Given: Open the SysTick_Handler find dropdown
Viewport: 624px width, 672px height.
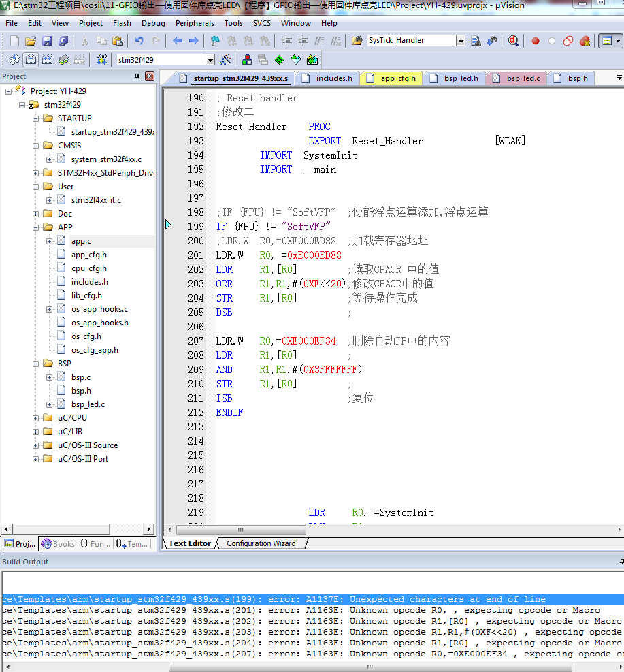Looking at the screenshot, I should coord(461,41).
